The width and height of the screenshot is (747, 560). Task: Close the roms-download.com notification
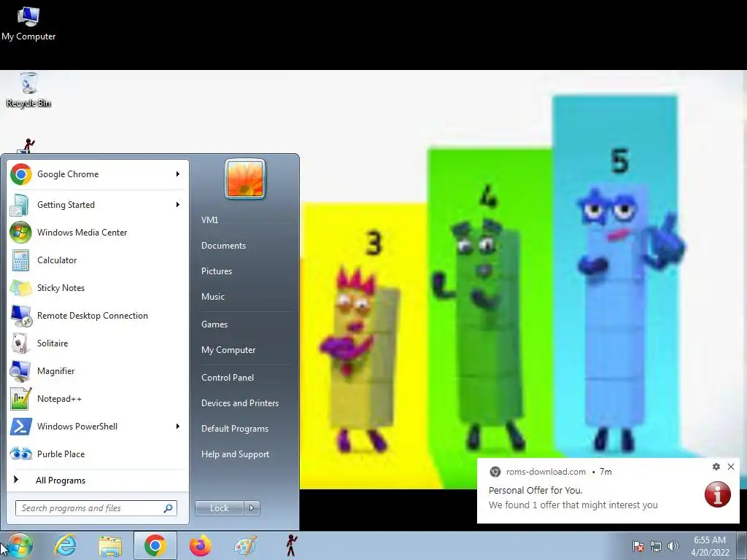(731, 467)
